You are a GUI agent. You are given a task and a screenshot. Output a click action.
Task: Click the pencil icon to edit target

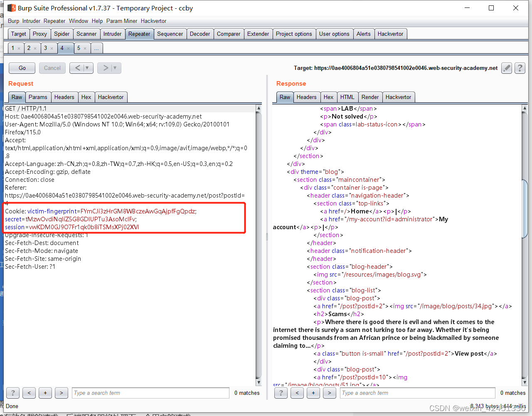506,68
